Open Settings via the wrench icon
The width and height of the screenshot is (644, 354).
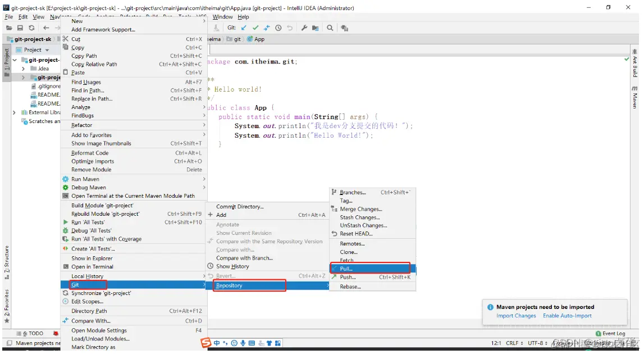[x=304, y=28]
